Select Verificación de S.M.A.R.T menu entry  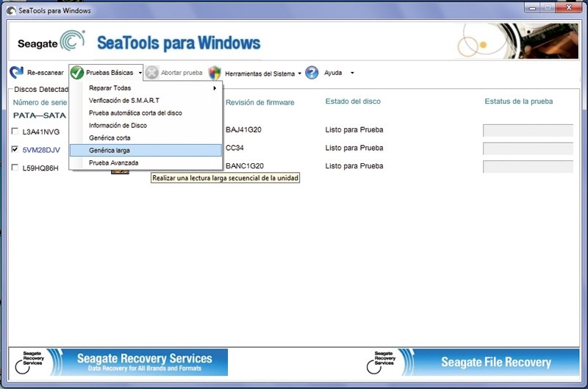point(146,101)
